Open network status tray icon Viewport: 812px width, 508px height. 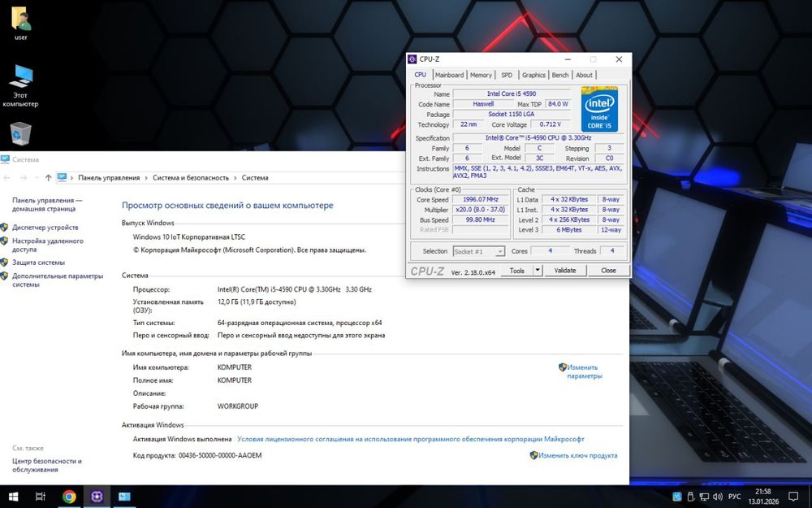(704, 497)
